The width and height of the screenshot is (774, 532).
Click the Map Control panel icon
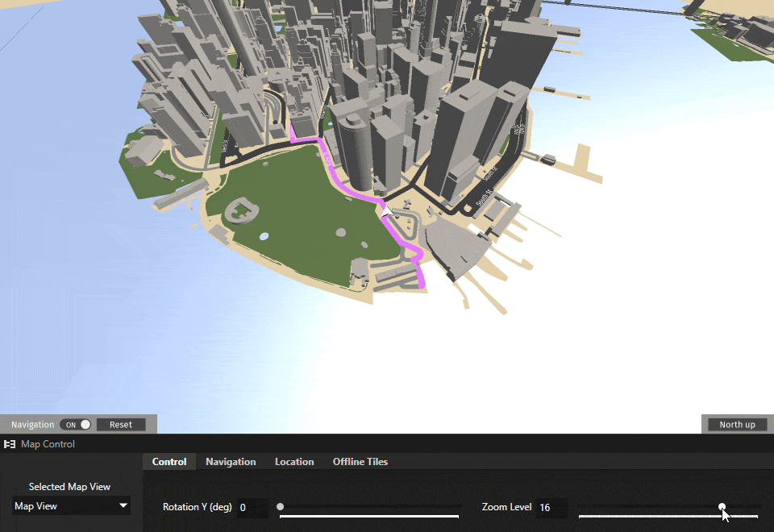10,443
